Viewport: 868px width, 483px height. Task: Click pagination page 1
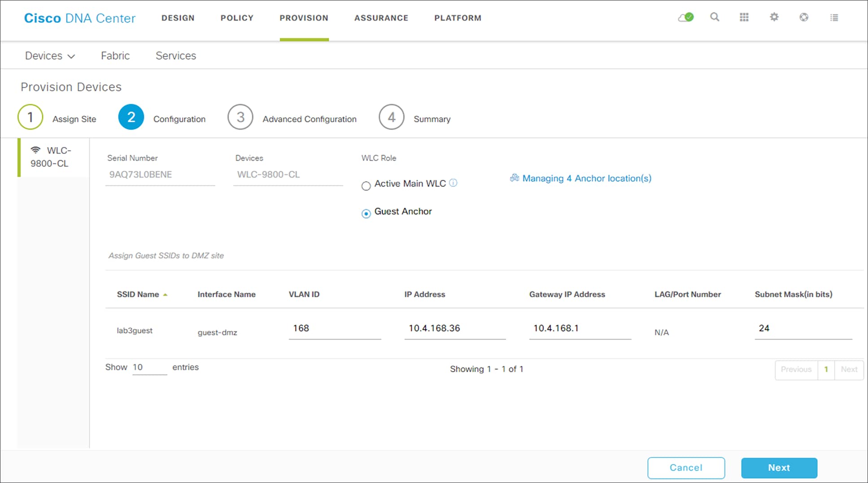tap(826, 370)
